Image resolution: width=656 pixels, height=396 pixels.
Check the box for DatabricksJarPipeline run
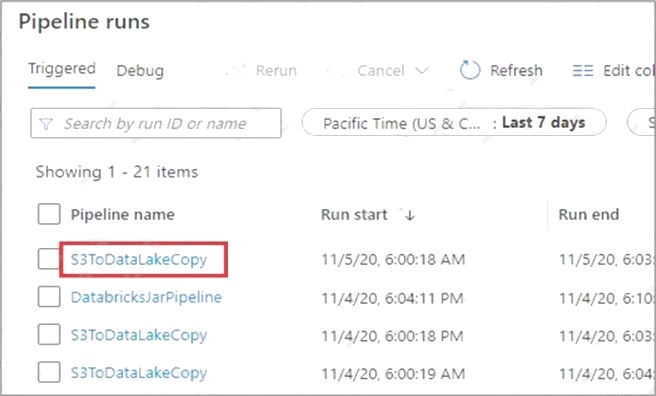pos(49,296)
